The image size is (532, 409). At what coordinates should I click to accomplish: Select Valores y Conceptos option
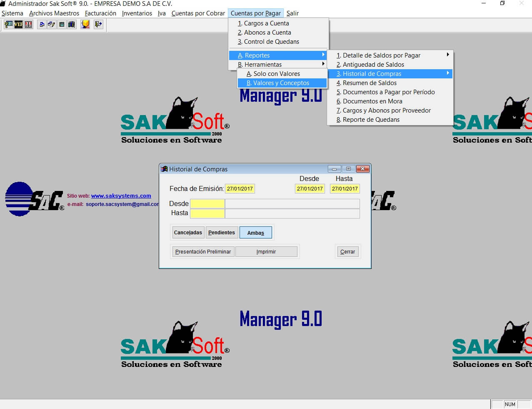coord(282,83)
